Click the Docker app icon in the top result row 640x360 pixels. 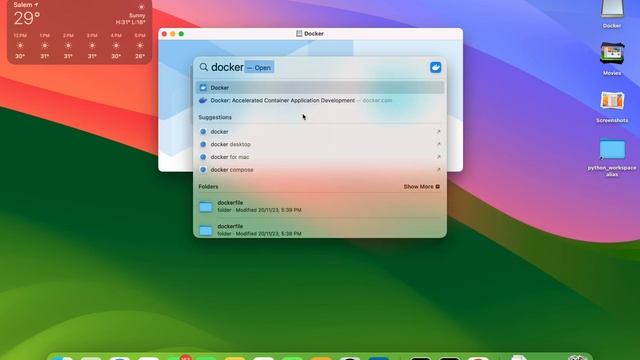click(203, 87)
